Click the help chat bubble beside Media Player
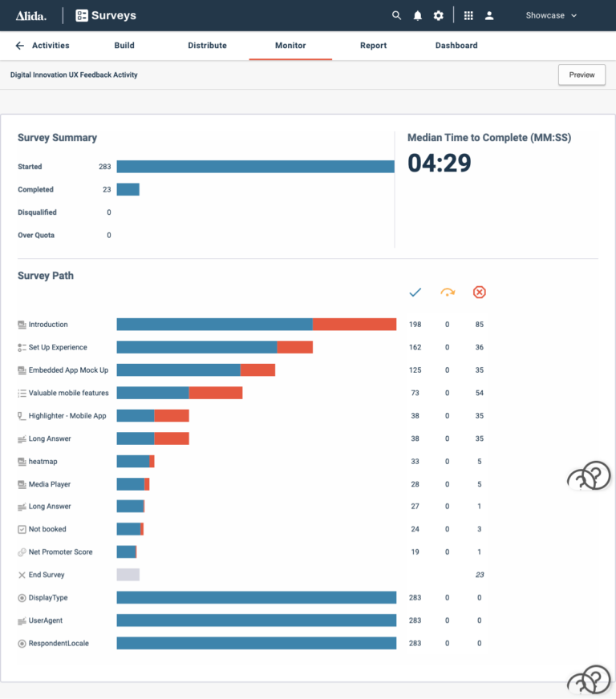The width and height of the screenshot is (616, 699). click(x=590, y=477)
